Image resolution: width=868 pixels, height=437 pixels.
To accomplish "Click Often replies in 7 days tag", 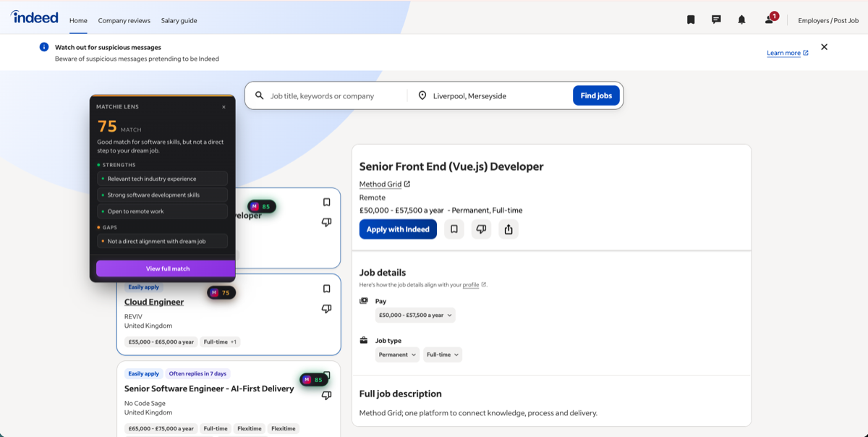I will (197, 374).
